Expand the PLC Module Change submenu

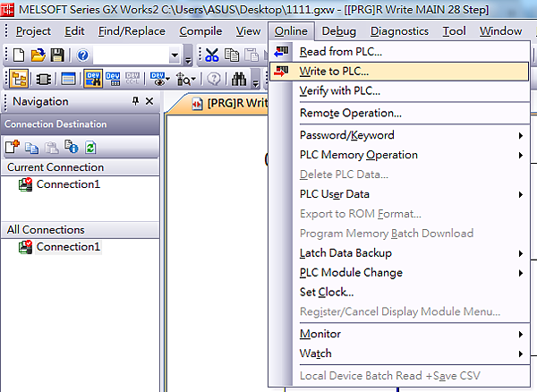399,272
